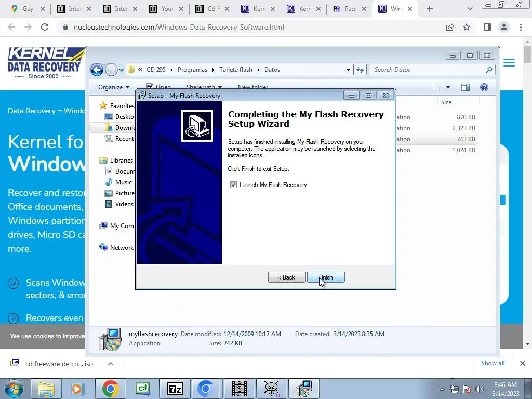Viewport: 532px width, 399px height.
Task: Click the Windows Start button
Action: (14, 389)
